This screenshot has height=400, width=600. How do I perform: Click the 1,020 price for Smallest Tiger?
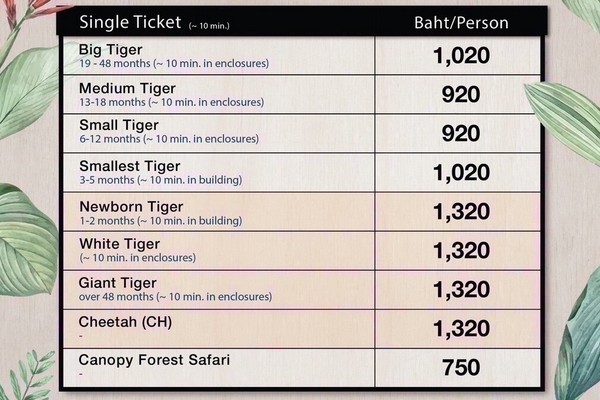461,173
